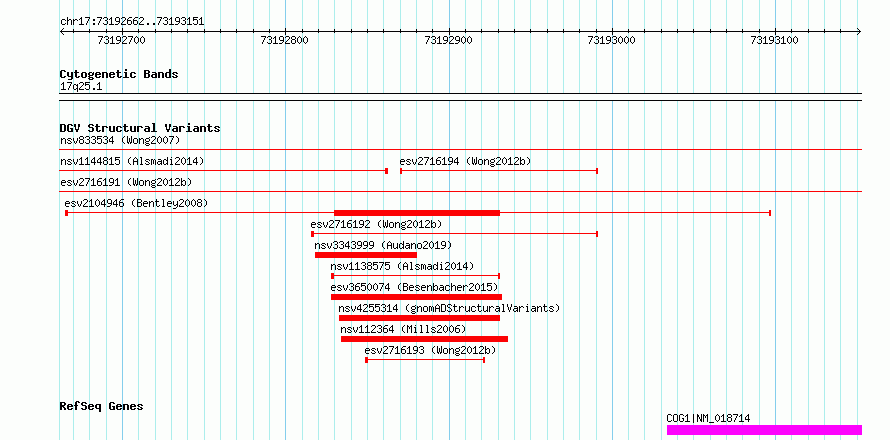Select the esv2716192 thin variant line
Viewport: 890px width, 440px height.
pyautogui.click(x=455, y=234)
